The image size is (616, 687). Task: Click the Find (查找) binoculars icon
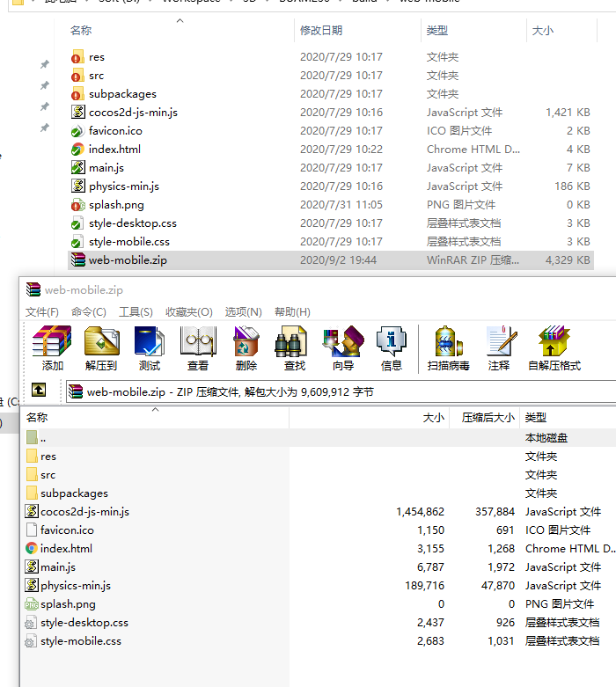click(x=290, y=341)
